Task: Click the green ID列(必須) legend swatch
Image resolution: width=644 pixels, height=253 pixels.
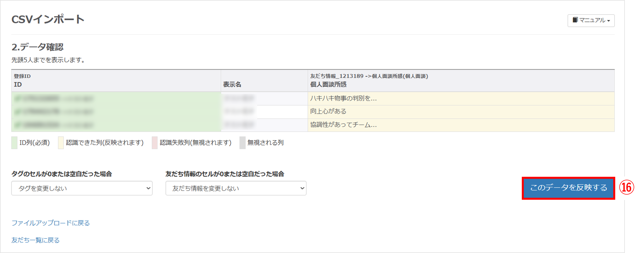Action: click(14, 143)
